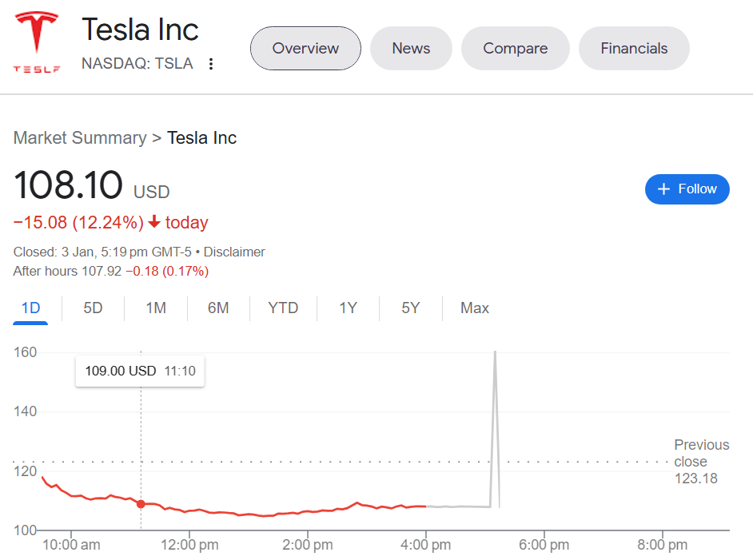Open the Financials tab
Screen dimensions: 753x560
tap(634, 48)
